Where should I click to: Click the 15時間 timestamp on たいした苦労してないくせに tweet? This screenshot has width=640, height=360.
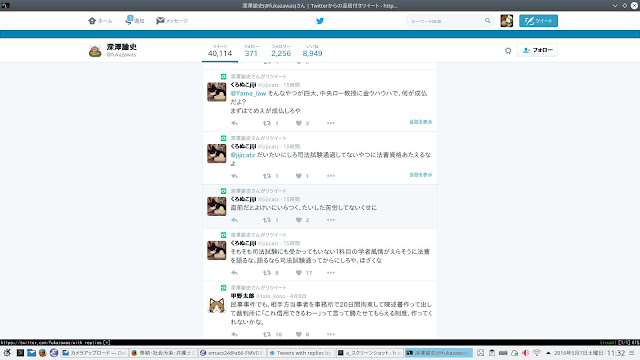pos(291,199)
